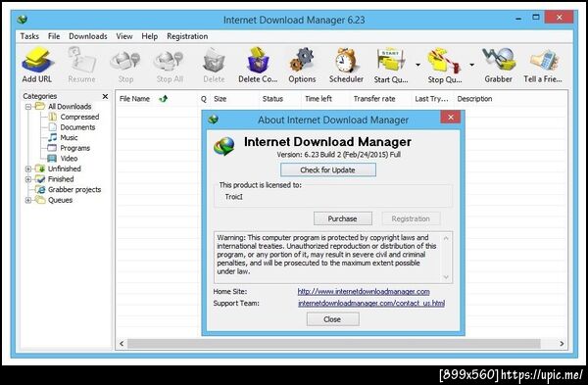Open the Support Team contact_us link
The width and height of the screenshot is (588, 385).
click(371, 304)
